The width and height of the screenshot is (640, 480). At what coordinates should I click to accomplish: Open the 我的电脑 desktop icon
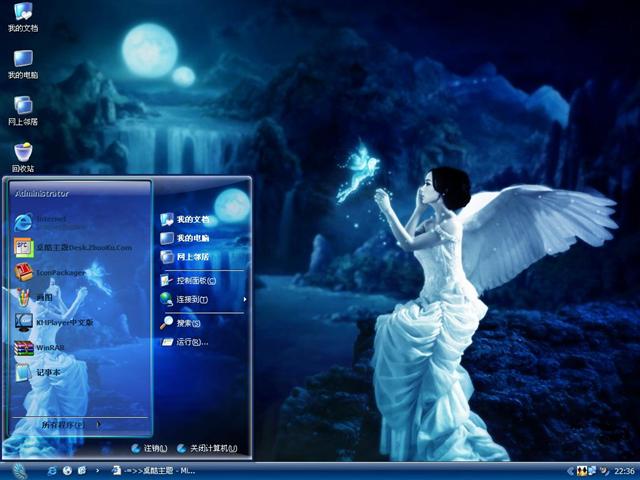point(23,64)
